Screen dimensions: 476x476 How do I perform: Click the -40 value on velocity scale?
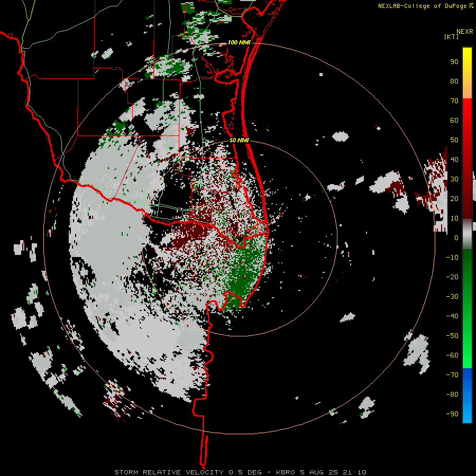click(x=452, y=316)
